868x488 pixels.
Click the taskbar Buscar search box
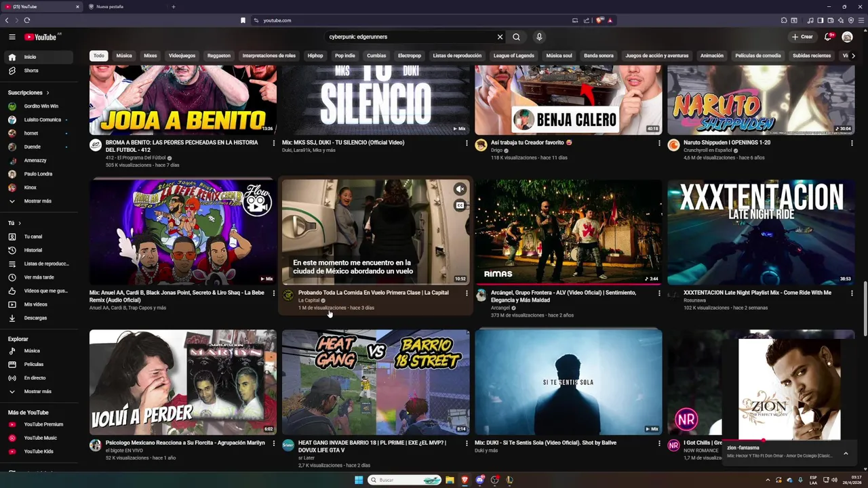click(405, 480)
